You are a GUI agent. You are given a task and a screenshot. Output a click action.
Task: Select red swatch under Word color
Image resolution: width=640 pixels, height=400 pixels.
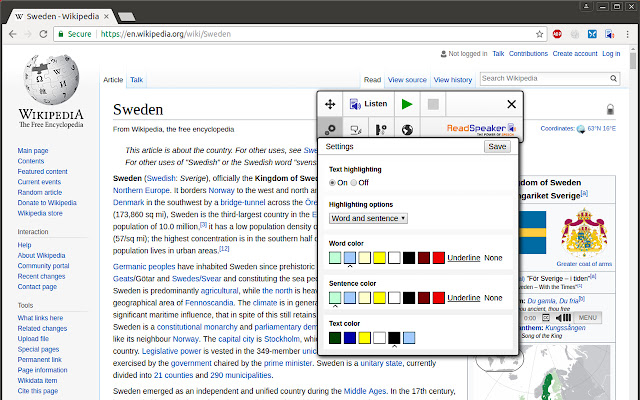[x=438, y=258]
